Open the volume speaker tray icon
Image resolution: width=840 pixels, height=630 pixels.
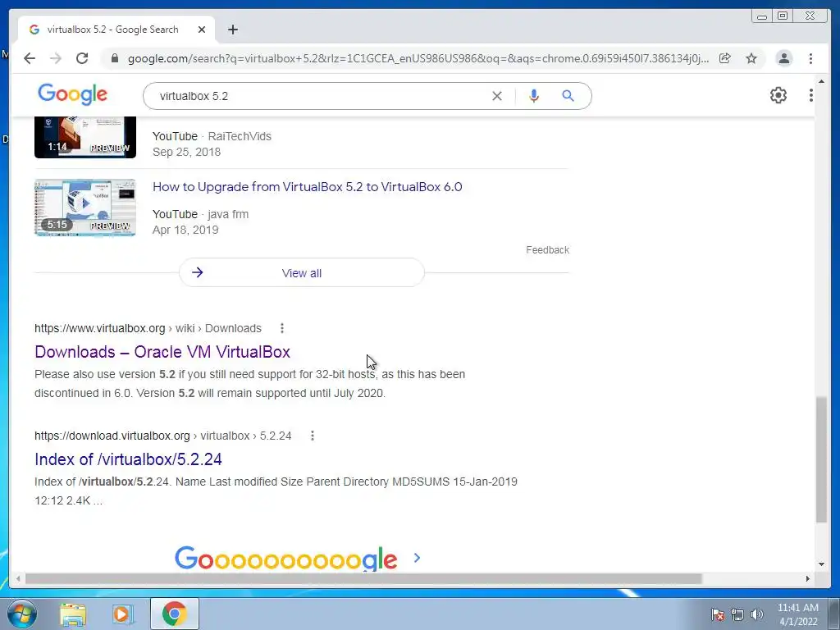[757, 614]
